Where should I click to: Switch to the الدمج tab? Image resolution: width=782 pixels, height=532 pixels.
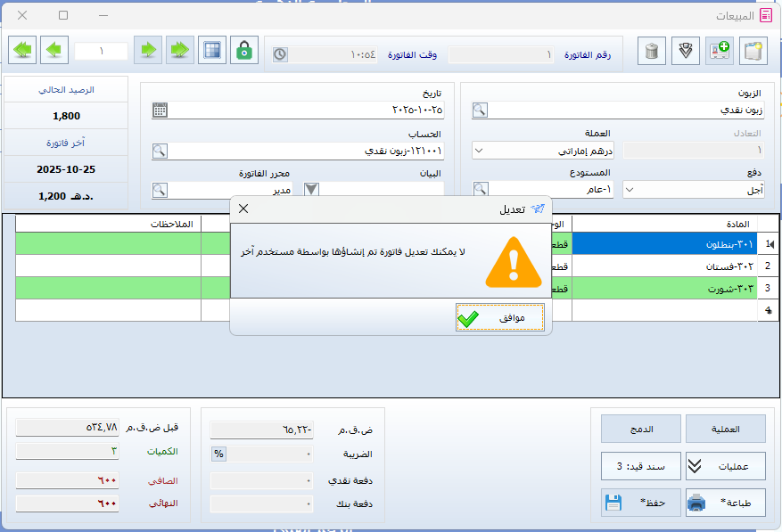(640, 429)
